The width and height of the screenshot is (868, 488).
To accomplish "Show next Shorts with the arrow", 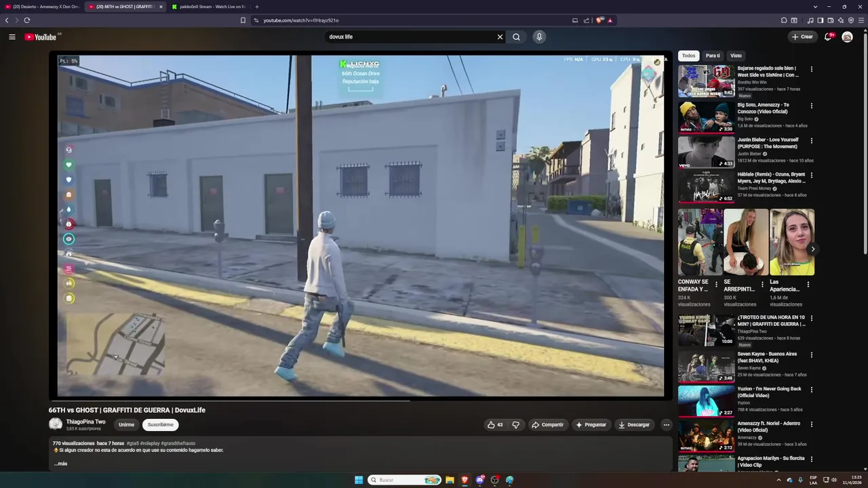I will coord(812,249).
